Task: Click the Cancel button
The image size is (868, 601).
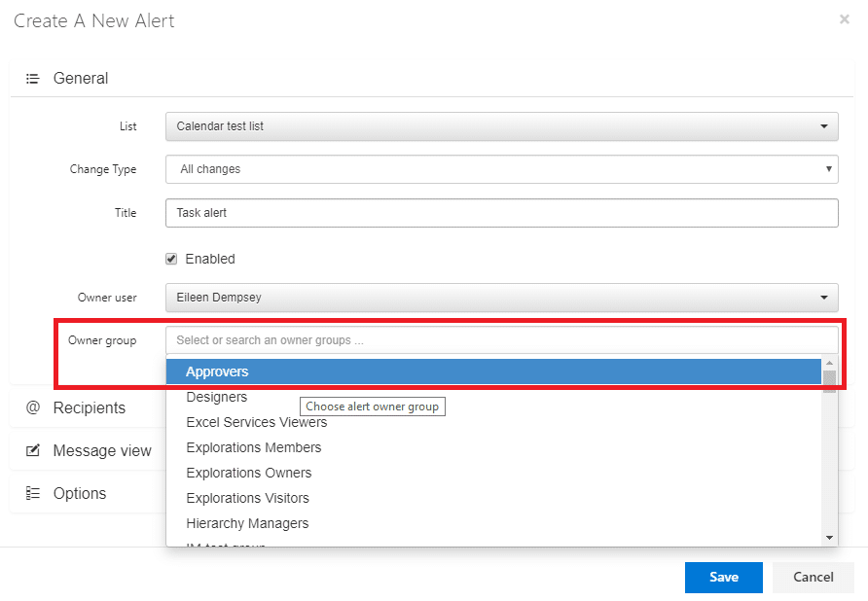Action: (814, 578)
